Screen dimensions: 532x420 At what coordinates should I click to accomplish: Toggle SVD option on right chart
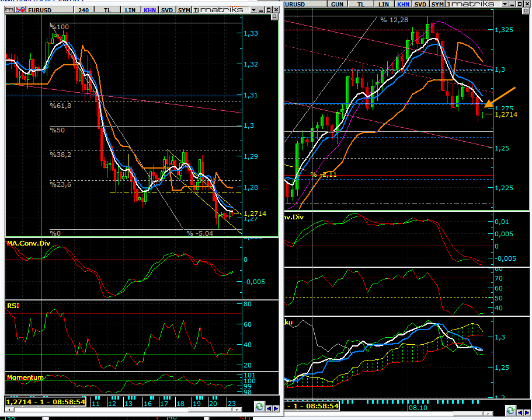[420, 3]
